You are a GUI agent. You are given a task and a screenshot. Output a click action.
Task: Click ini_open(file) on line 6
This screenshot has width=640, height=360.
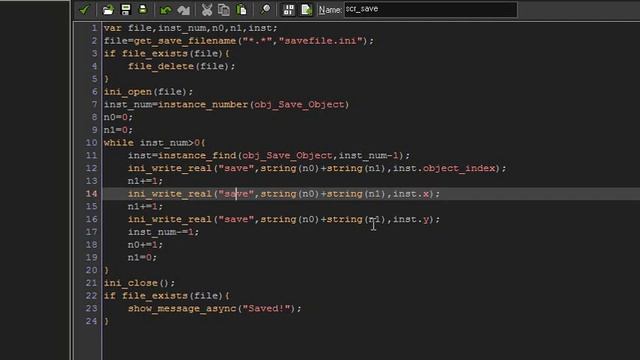[145, 91]
